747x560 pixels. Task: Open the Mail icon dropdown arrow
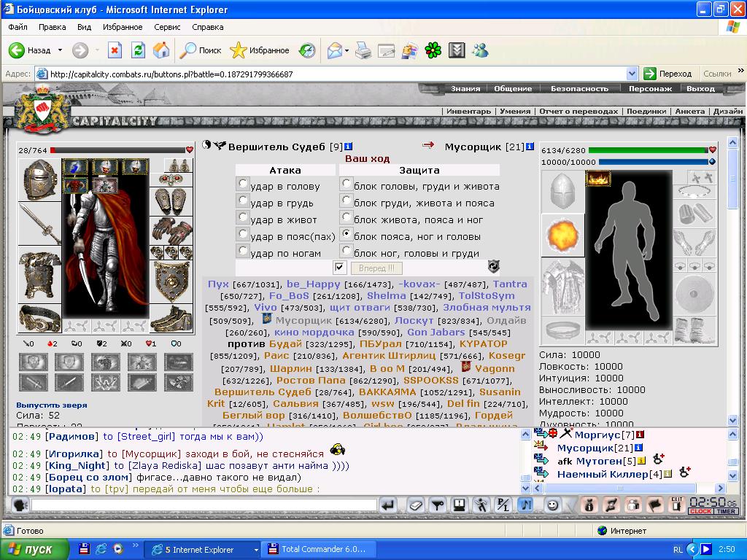point(347,50)
